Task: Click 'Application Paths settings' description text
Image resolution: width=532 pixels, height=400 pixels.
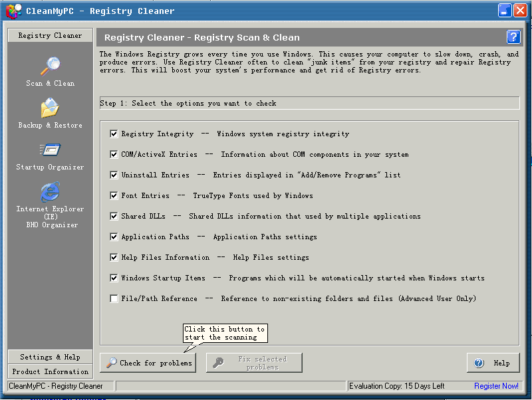Action: [265, 237]
